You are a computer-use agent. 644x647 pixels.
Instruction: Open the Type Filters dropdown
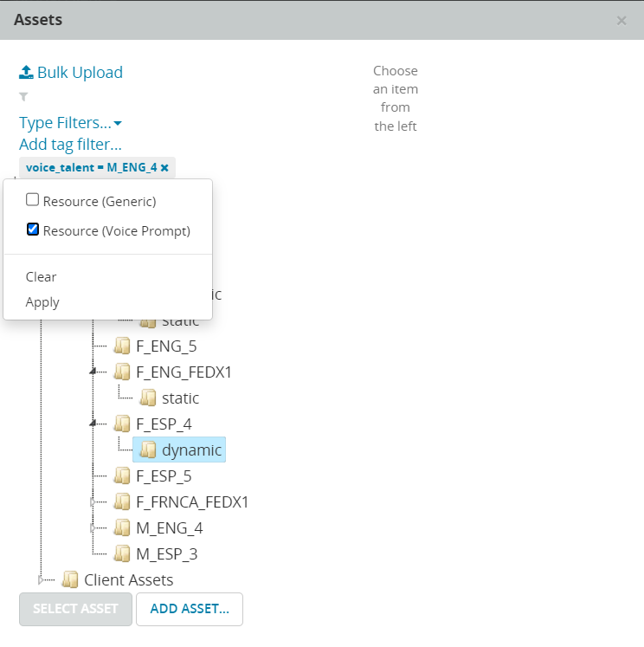pyautogui.click(x=70, y=123)
